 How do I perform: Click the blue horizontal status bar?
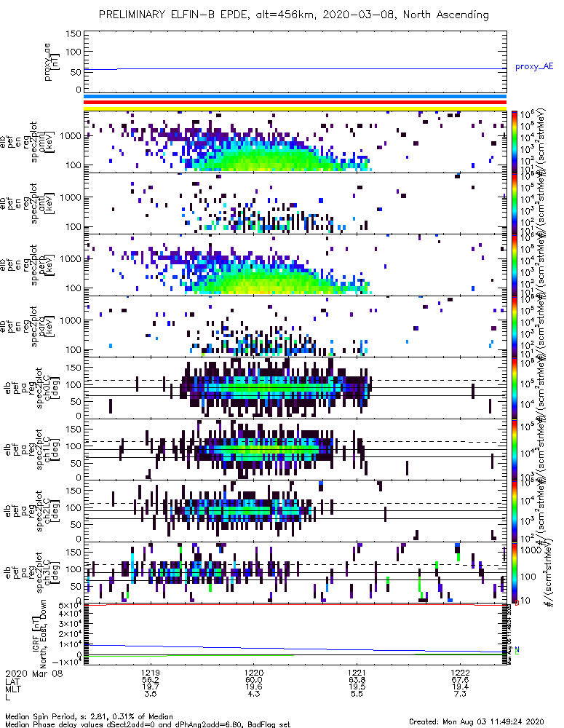[x=295, y=97]
